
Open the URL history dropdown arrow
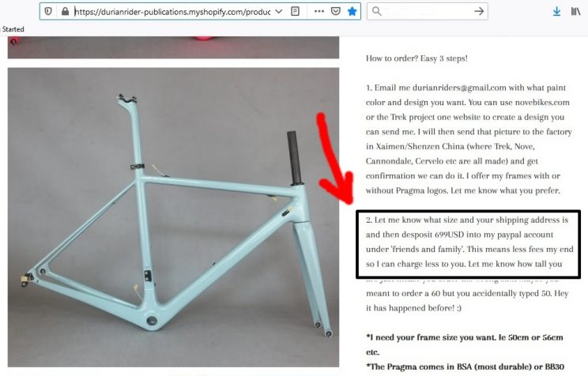(279, 11)
